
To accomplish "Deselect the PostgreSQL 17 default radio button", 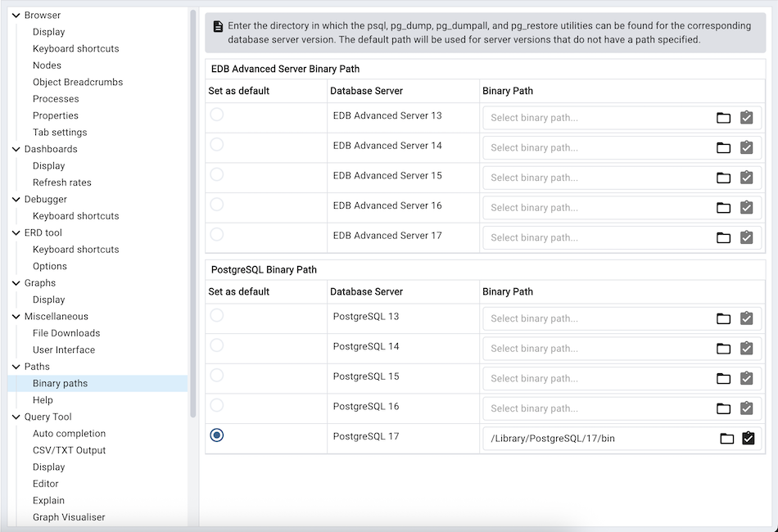I will [x=216, y=435].
